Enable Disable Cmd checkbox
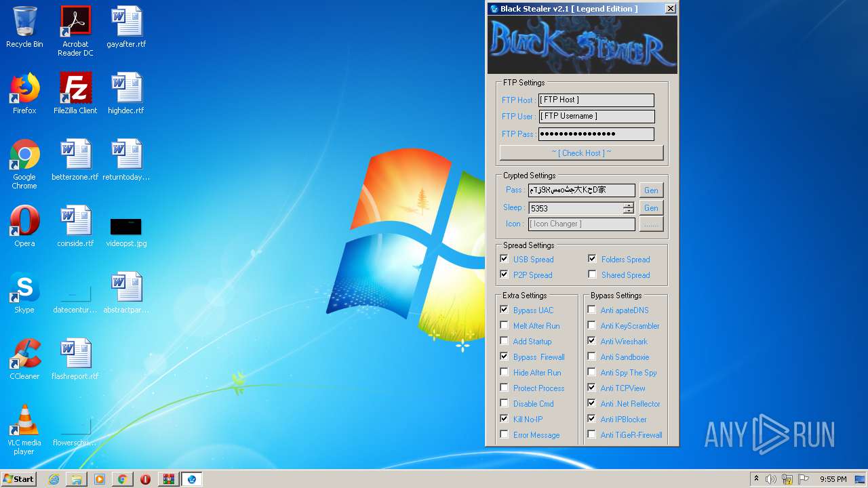This screenshot has height=488, width=868. (x=504, y=403)
